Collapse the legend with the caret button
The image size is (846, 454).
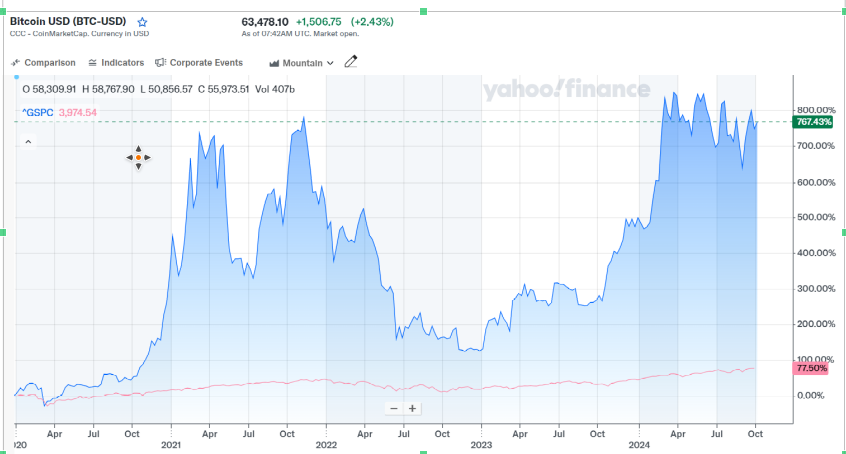pyautogui.click(x=29, y=142)
